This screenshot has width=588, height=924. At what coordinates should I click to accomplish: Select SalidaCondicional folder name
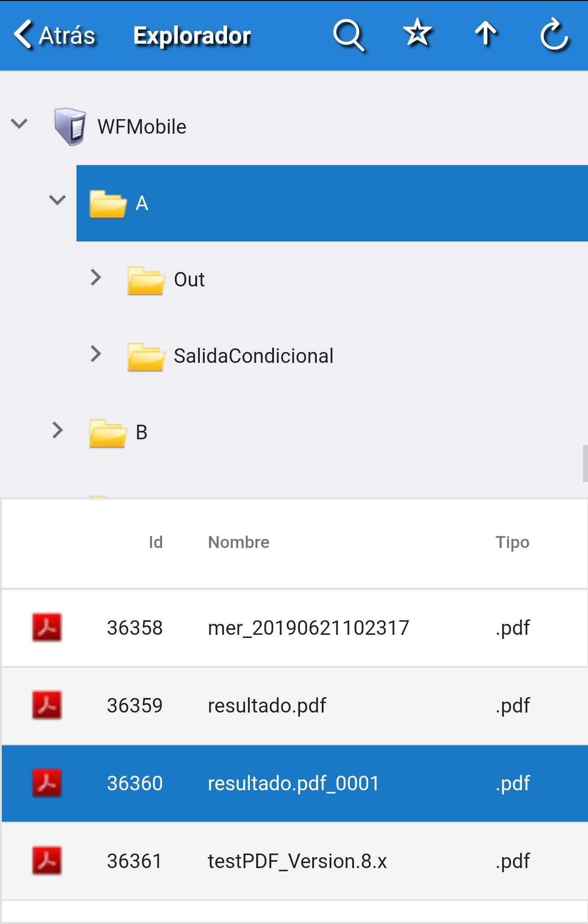tap(253, 356)
